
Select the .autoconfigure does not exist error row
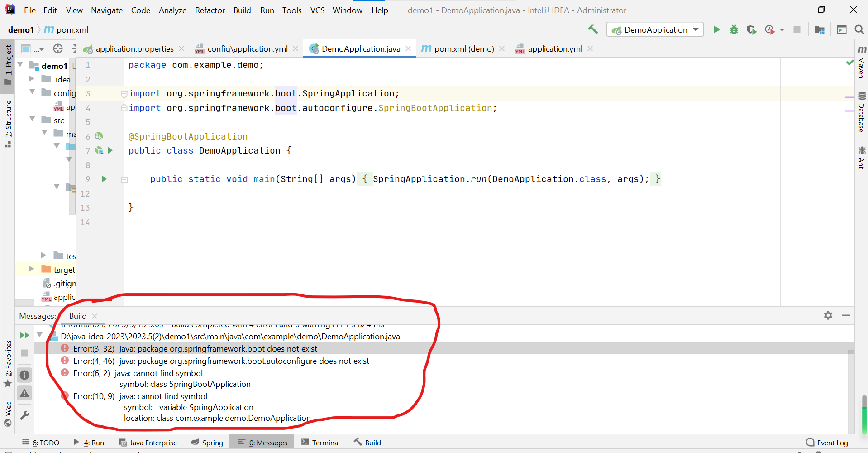(221, 361)
